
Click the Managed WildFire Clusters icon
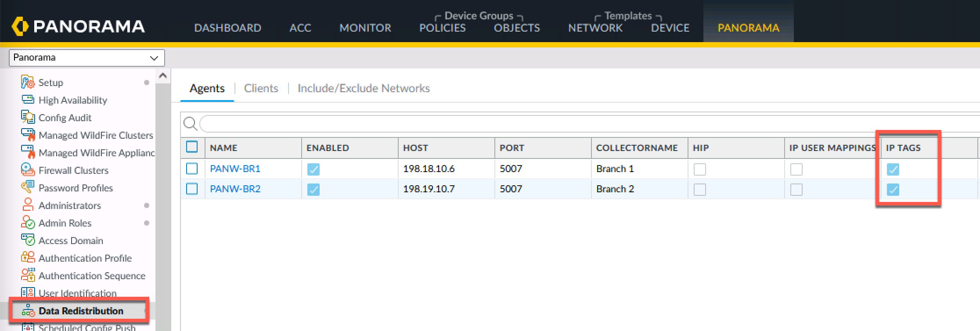(x=28, y=135)
